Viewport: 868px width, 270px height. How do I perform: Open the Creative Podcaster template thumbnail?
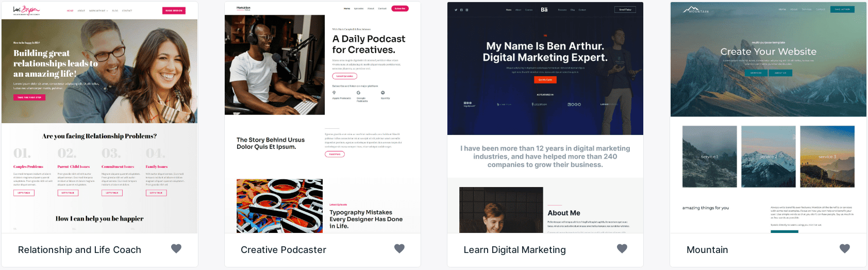pyautogui.click(x=323, y=117)
